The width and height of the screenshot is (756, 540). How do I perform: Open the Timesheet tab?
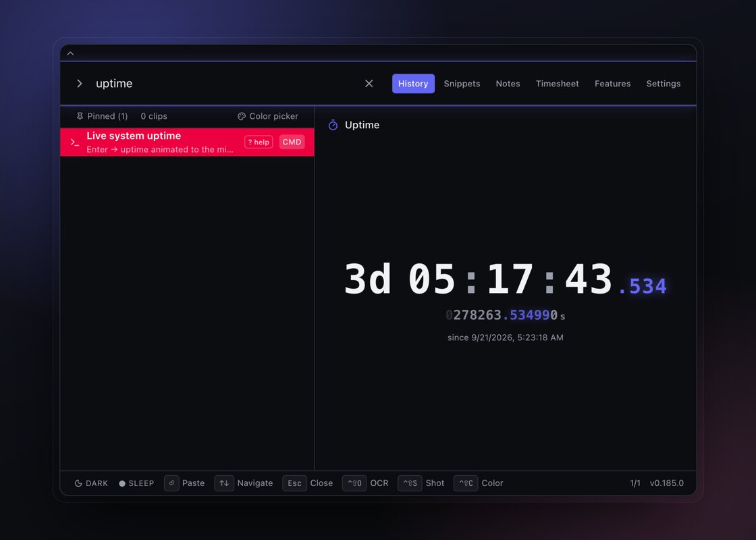tap(558, 84)
